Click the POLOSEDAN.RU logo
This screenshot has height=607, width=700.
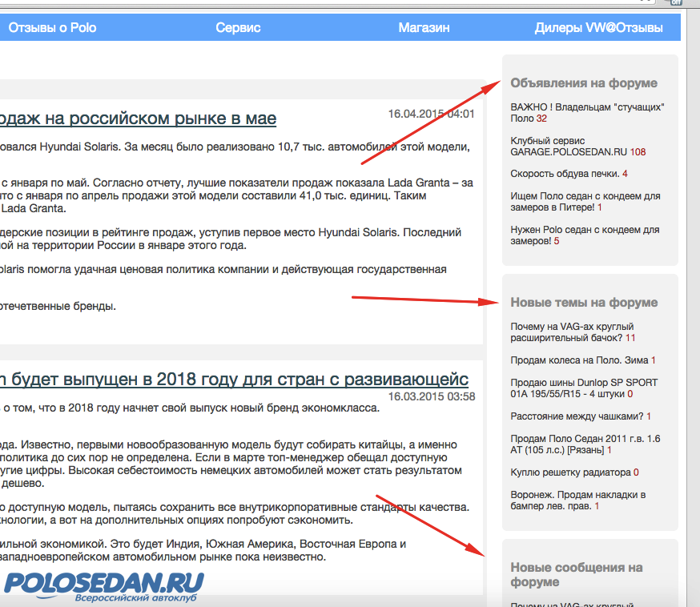[x=103, y=587]
